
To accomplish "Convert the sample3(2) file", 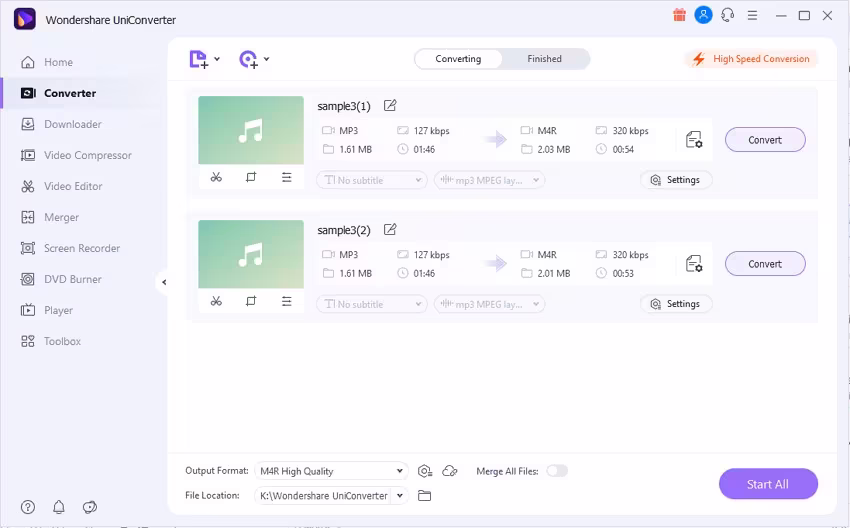I will (765, 264).
